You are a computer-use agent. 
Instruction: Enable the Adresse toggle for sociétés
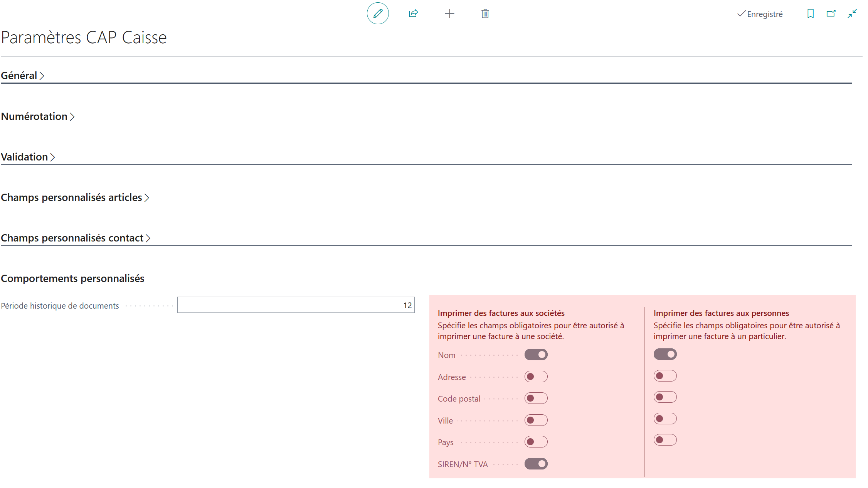(x=536, y=377)
